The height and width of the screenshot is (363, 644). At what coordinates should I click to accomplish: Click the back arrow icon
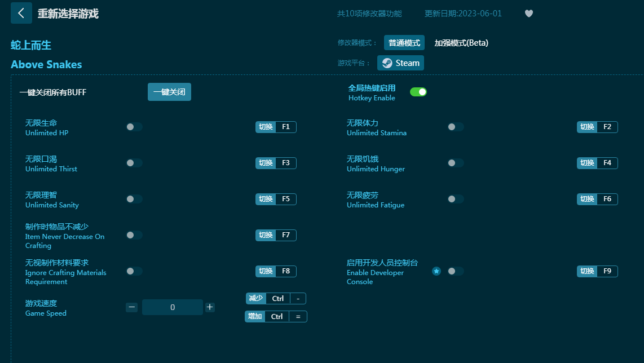pyautogui.click(x=21, y=13)
